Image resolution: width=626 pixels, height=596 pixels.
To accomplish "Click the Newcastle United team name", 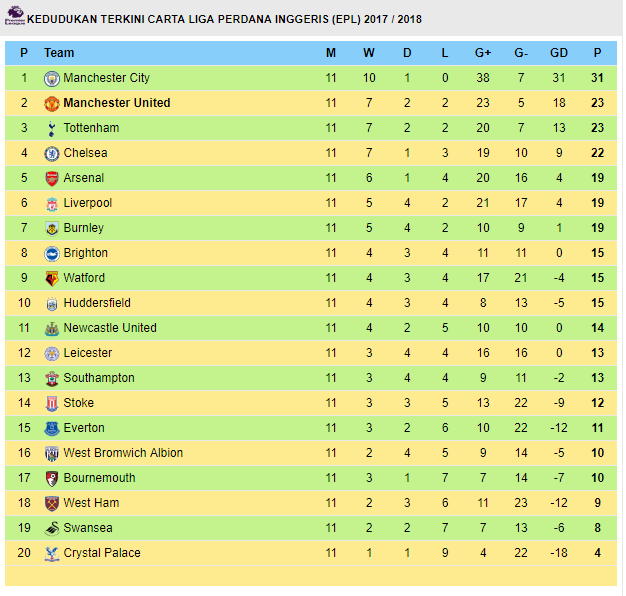I will coord(110,328).
